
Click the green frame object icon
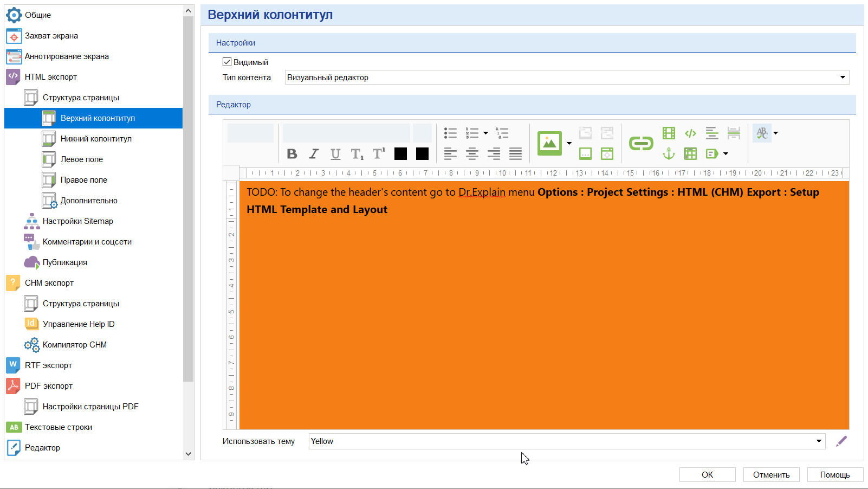[x=607, y=154]
